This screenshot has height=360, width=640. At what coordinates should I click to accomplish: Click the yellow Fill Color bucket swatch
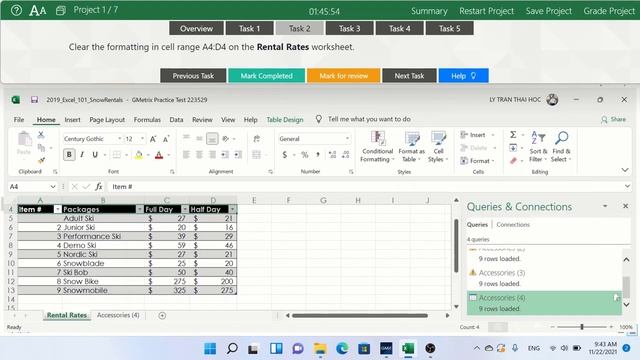tap(139, 155)
